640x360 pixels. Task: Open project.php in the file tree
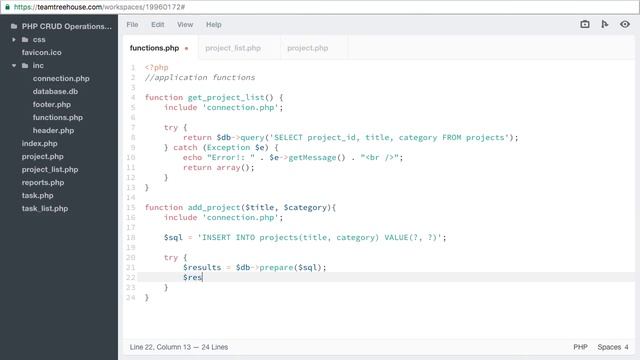click(42, 157)
